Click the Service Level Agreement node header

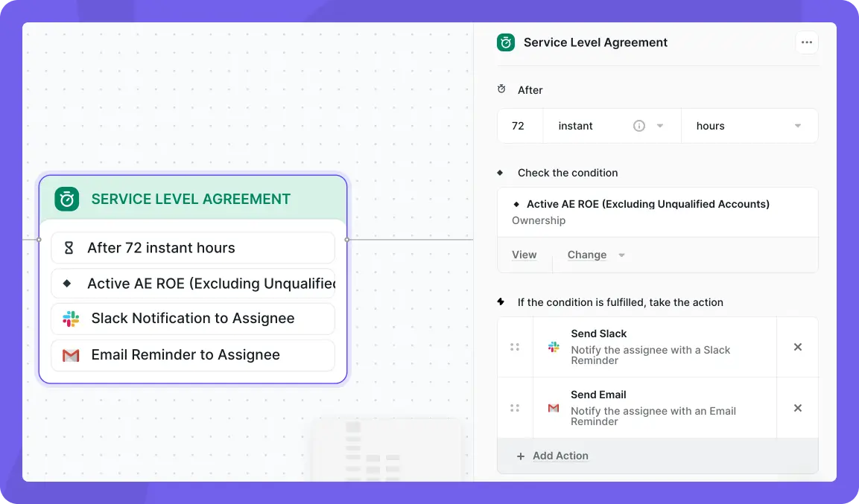click(x=193, y=199)
